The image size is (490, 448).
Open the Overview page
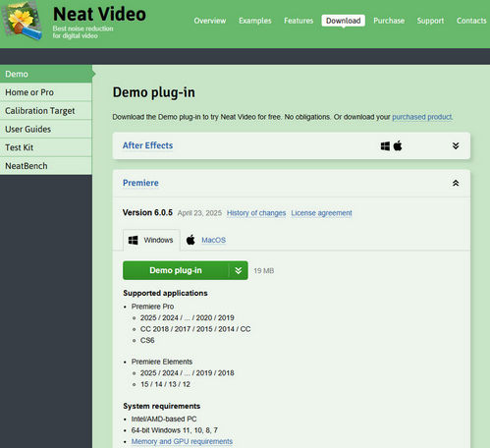[210, 21]
